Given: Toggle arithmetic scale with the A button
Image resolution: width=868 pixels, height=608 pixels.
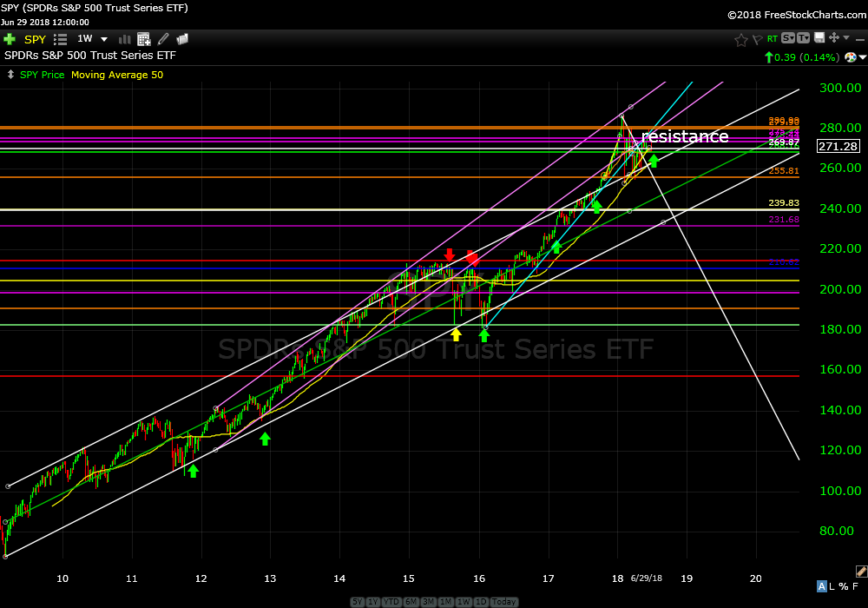Looking at the screenshot, I should 821,587.
